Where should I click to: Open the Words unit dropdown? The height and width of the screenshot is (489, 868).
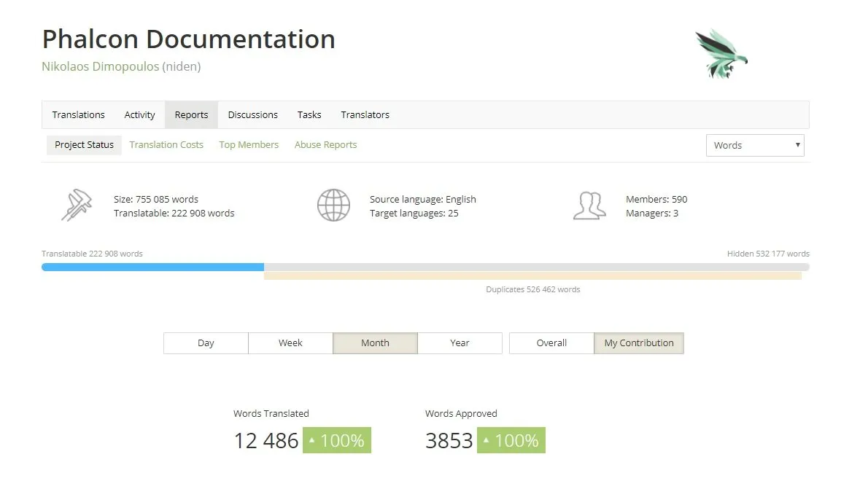coord(755,146)
